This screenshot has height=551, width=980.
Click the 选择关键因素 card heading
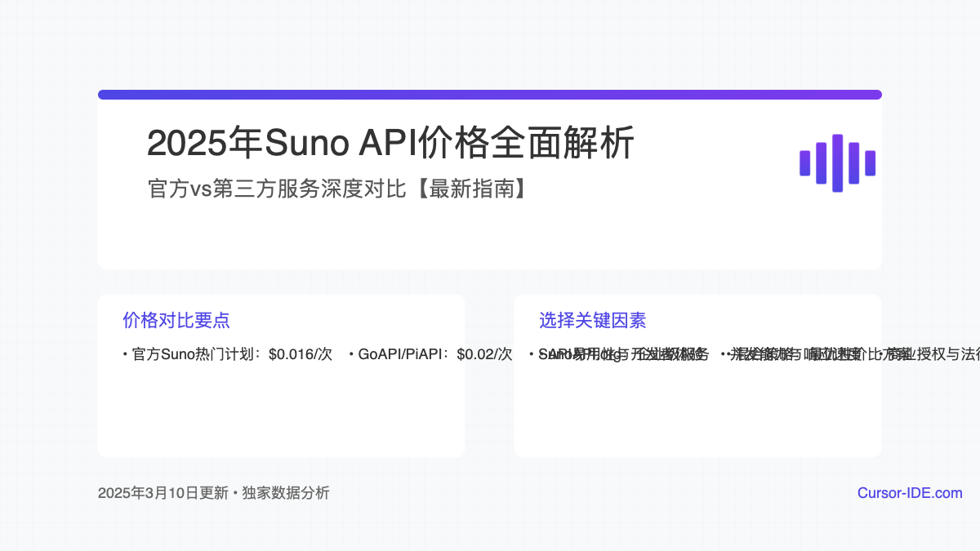593,320
